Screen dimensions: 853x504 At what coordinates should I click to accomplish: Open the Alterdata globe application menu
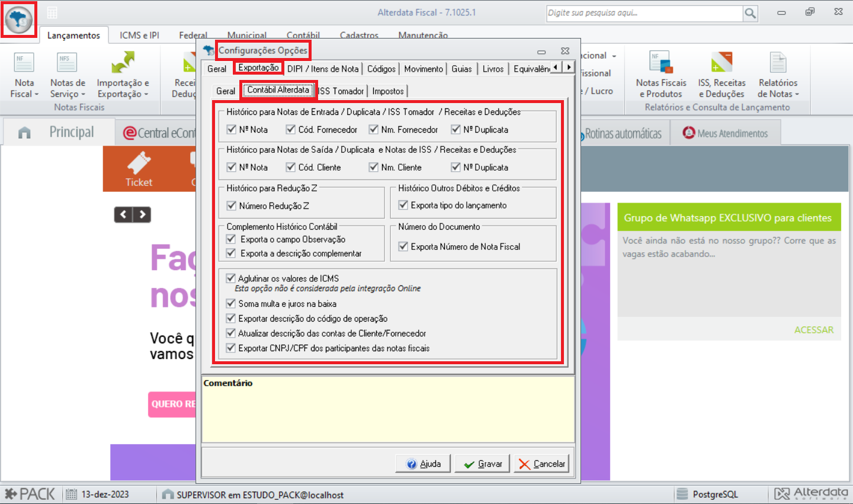[x=19, y=19]
